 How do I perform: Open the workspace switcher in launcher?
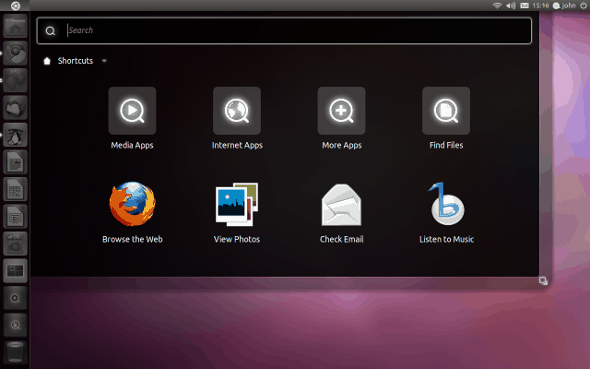[15, 271]
